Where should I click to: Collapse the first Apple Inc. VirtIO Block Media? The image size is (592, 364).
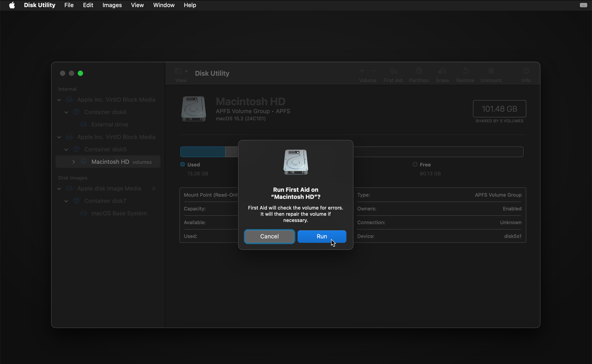click(59, 100)
